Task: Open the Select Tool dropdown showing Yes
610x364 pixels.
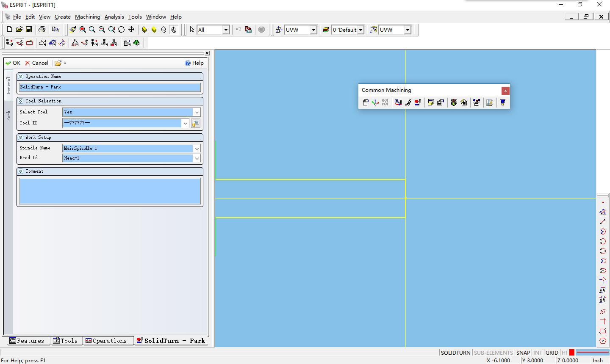Action: coord(197,112)
